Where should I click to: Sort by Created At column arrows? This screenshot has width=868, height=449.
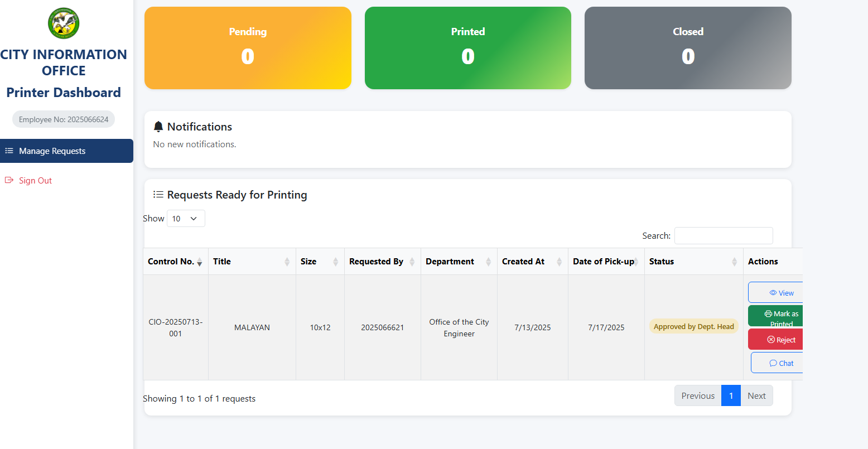coord(560,262)
